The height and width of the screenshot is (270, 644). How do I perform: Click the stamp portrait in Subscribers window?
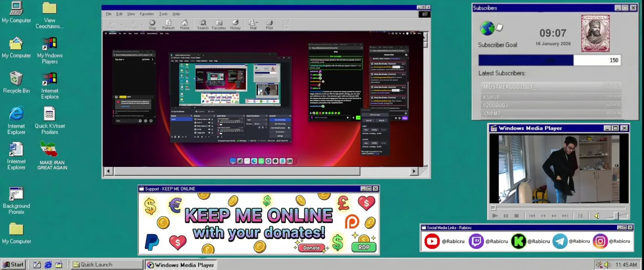(x=595, y=33)
